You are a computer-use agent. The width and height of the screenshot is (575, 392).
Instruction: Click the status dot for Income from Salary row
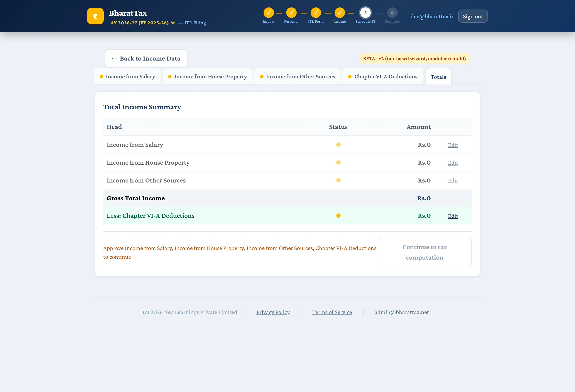point(338,145)
